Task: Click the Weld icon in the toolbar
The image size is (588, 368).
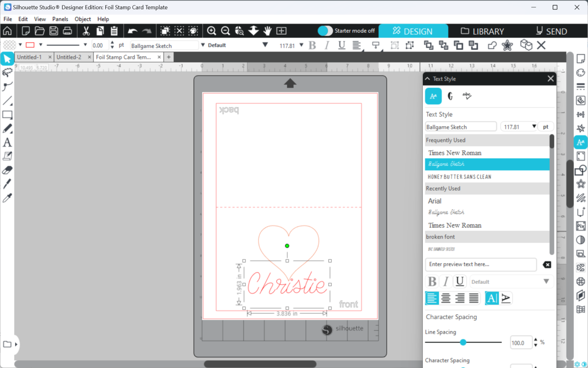Action: (492, 45)
